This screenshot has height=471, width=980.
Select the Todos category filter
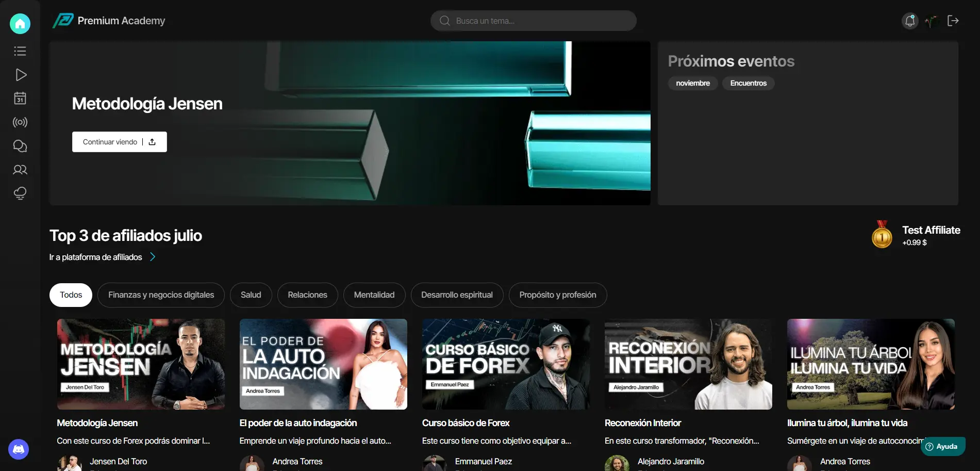[71, 295]
